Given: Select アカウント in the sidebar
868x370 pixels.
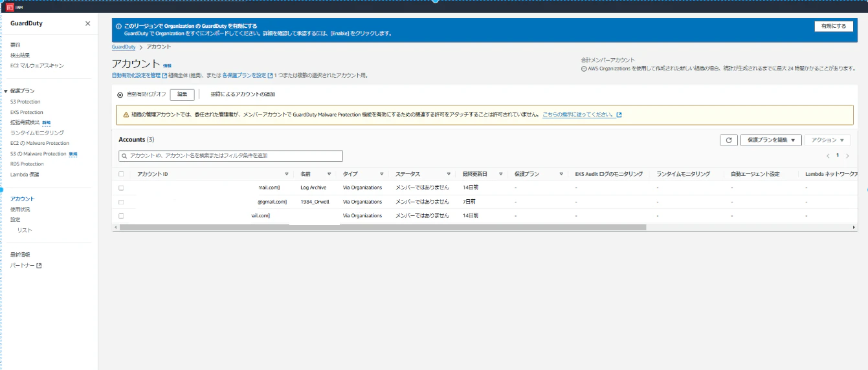Looking at the screenshot, I should [x=23, y=199].
